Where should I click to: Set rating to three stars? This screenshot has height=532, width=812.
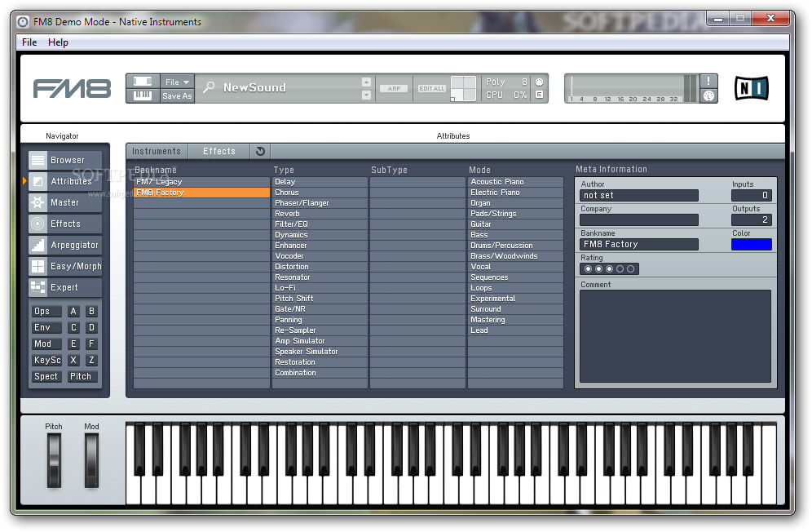tap(609, 269)
